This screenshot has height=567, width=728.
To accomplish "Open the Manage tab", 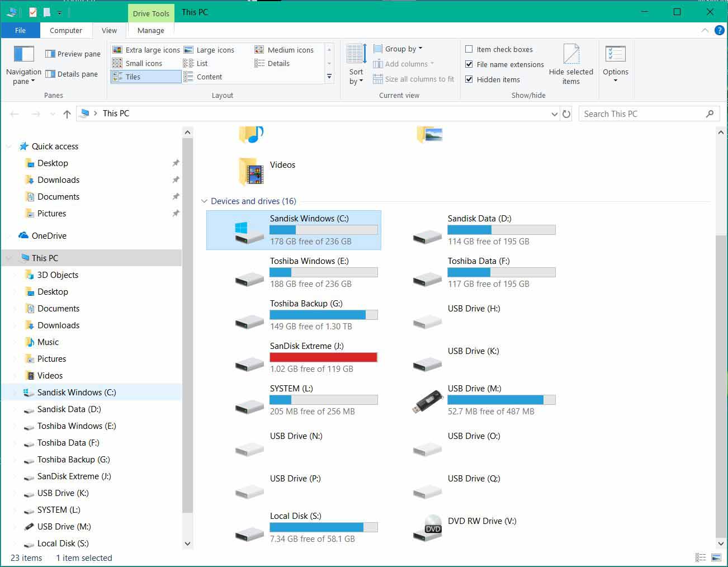I will pos(150,30).
